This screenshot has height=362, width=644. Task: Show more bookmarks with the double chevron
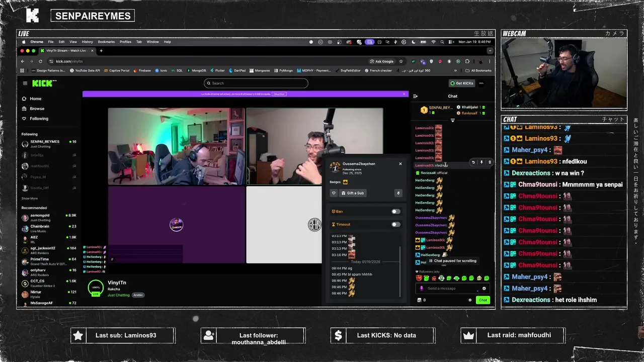(x=455, y=70)
